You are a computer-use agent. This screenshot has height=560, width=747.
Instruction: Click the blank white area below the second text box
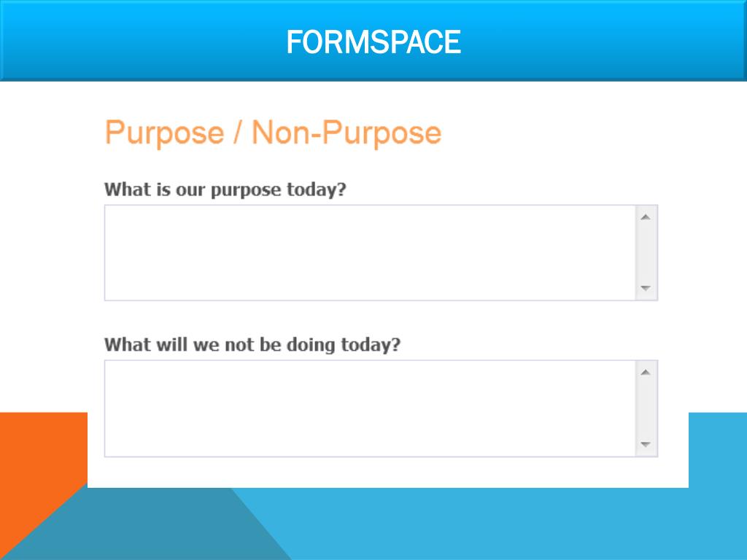[x=381, y=472]
